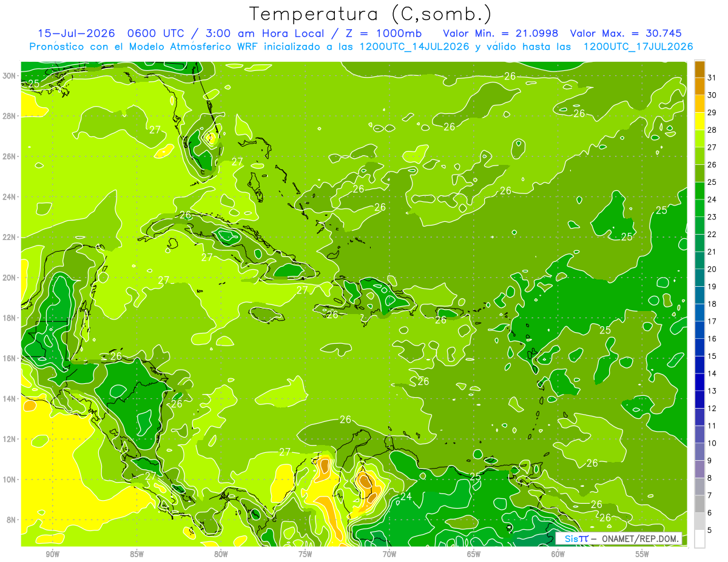
Task: Pick the dark blue legend swatch between 12 and 13
Action: (699, 399)
